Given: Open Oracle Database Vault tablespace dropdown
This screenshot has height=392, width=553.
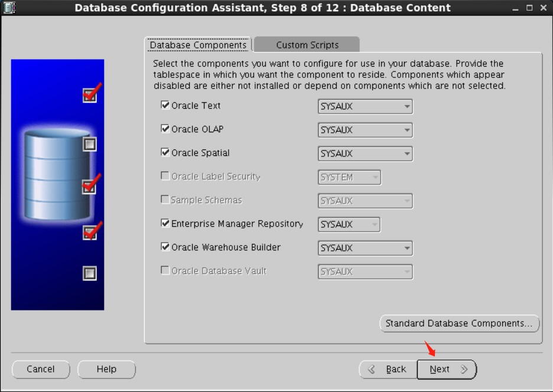Looking at the screenshot, I should 365,272.
